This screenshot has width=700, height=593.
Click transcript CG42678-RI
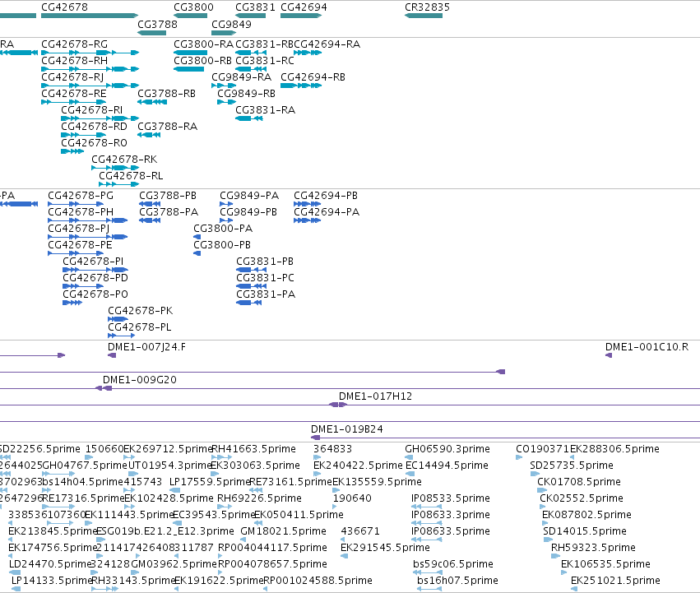point(100,118)
